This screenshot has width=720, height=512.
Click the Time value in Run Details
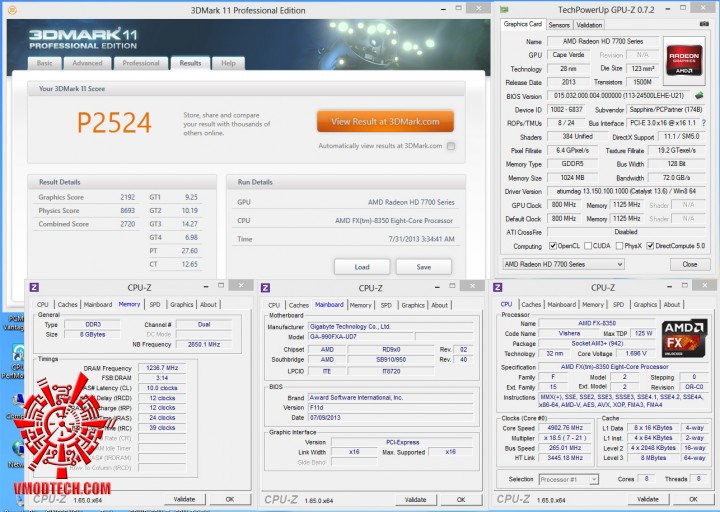tap(422, 239)
